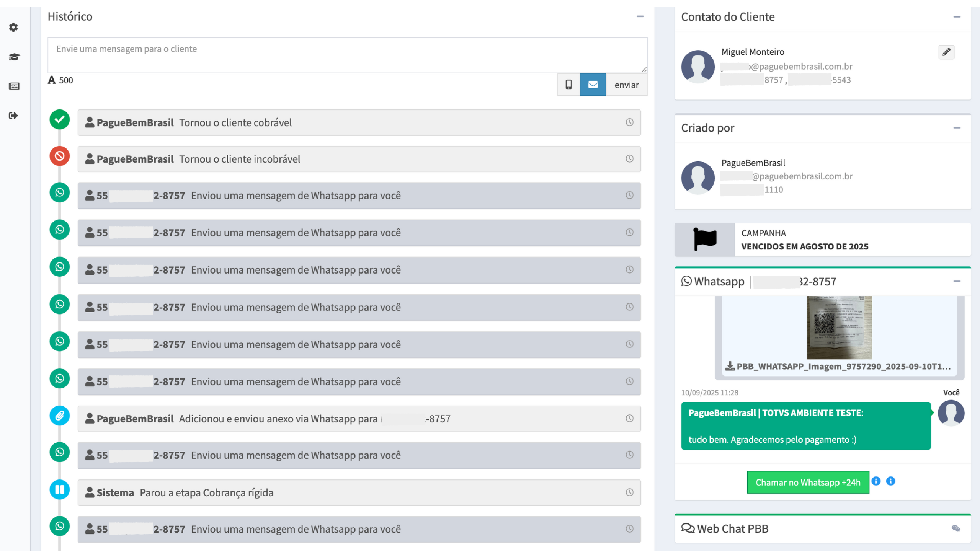Open the QR code receipt image thumbnail

[839, 327]
